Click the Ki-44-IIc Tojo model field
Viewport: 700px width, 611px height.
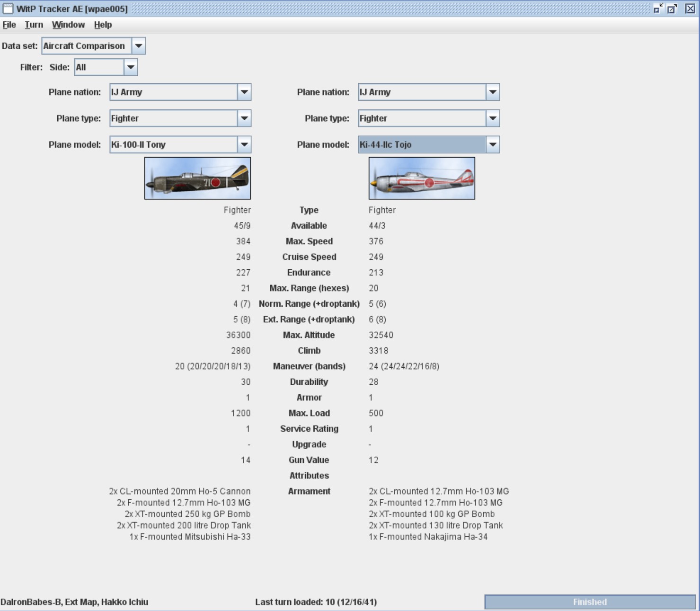click(x=422, y=145)
